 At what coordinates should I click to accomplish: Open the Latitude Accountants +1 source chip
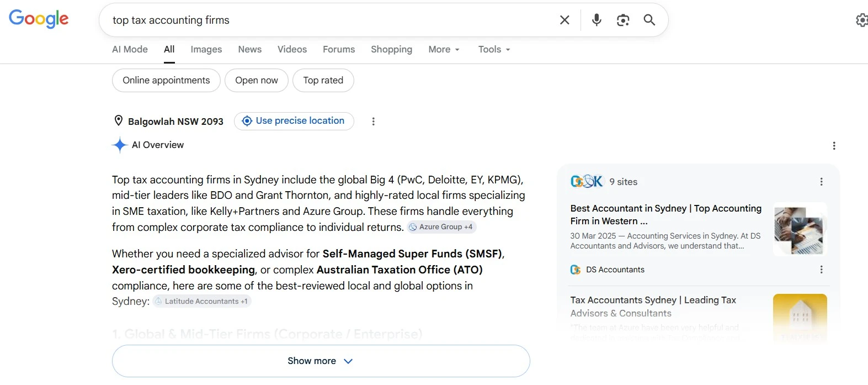click(x=202, y=301)
